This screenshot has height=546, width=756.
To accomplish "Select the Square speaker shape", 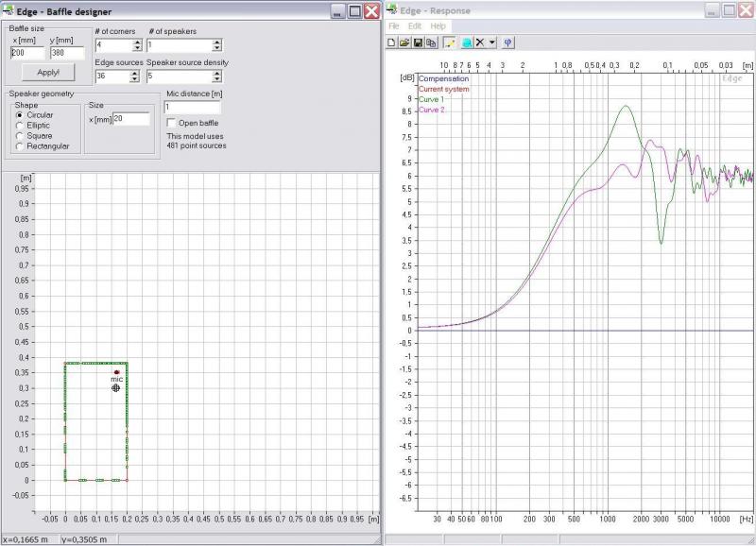I will point(20,136).
